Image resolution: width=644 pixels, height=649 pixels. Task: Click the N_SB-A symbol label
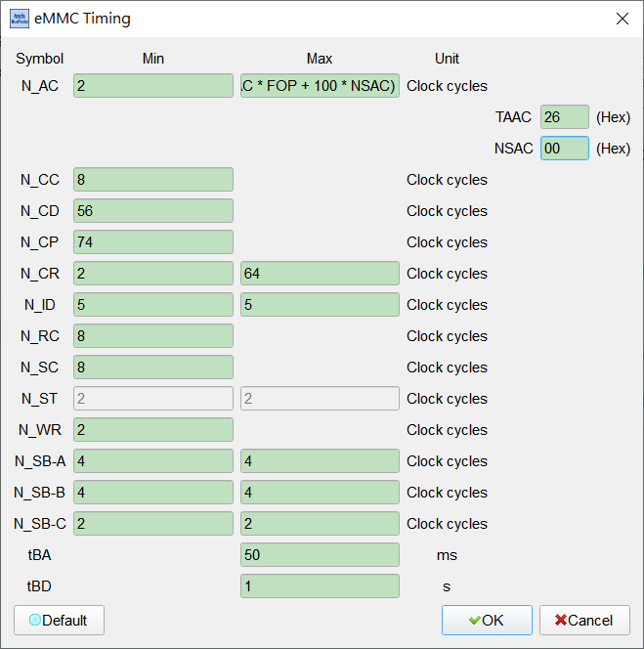click(x=40, y=460)
